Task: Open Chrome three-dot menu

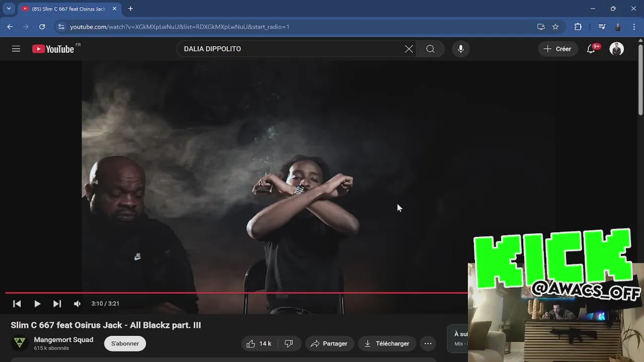Action: click(x=634, y=27)
